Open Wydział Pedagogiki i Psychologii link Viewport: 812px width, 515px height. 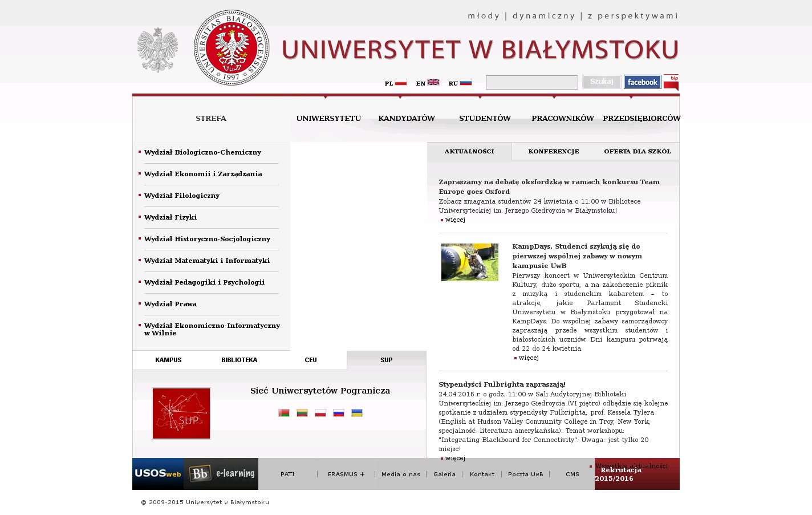204,282
